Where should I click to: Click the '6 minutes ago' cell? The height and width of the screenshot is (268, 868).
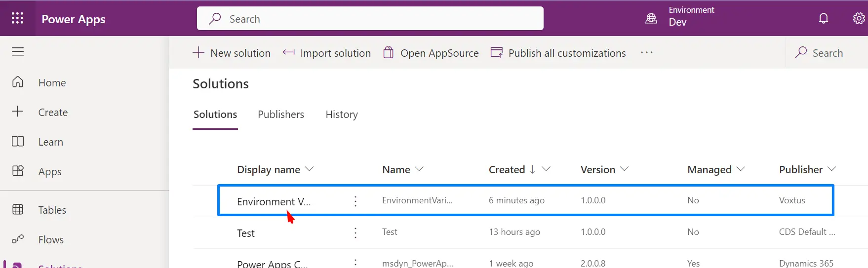coord(516,200)
